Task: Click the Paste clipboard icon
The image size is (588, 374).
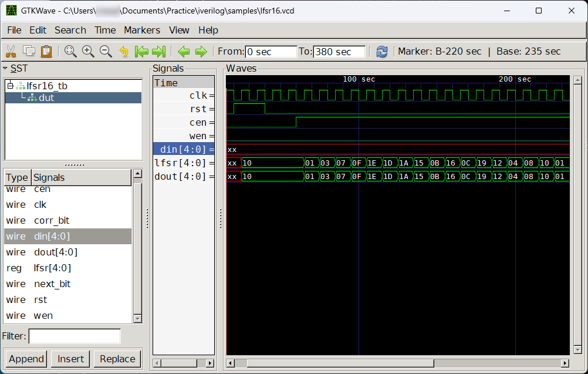Action: click(x=46, y=52)
